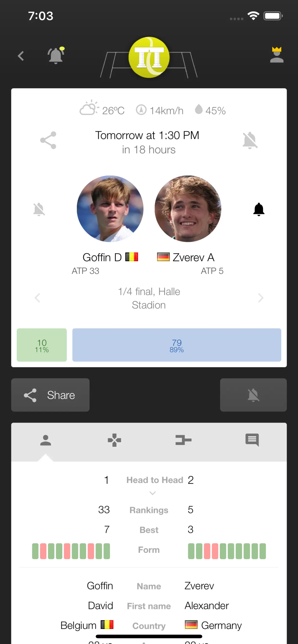
Task: Expand Head to Head chevron
Action: (x=153, y=493)
